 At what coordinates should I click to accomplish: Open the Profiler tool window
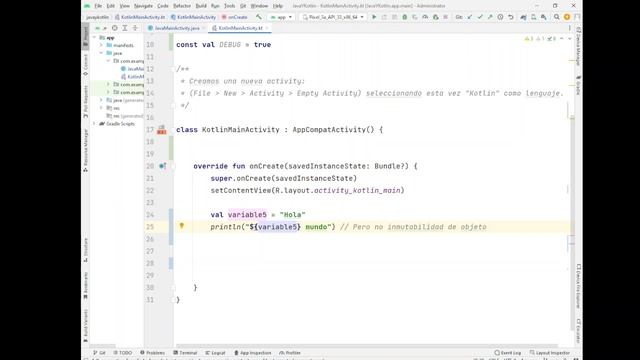pyautogui.click(x=290, y=353)
